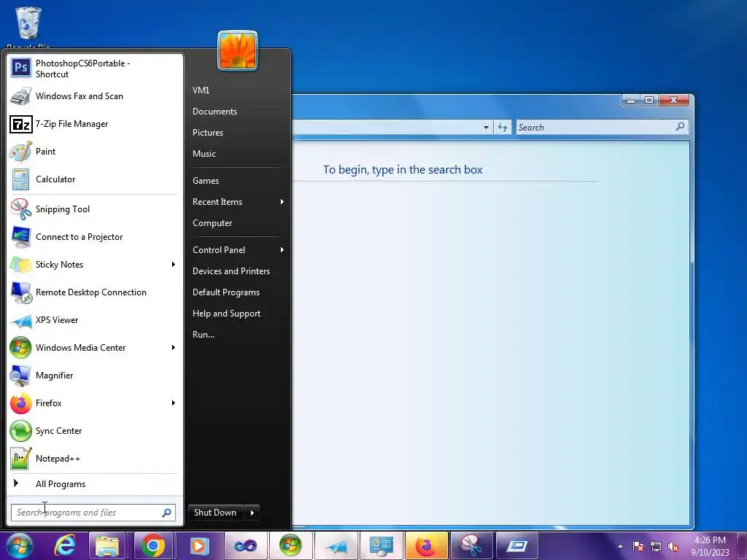This screenshot has height=560, width=747.
Task: Expand Windows Media Center jump list arrow
Action: click(x=174, y=348)
